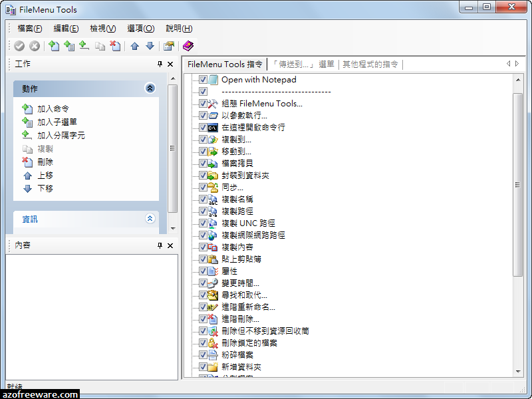Select the 尋找和取代... list item
This screenshot has width=532, height=399.
coord(244,295)
